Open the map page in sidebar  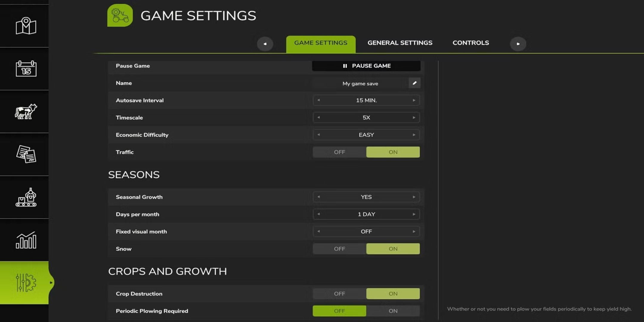[26, 26]
